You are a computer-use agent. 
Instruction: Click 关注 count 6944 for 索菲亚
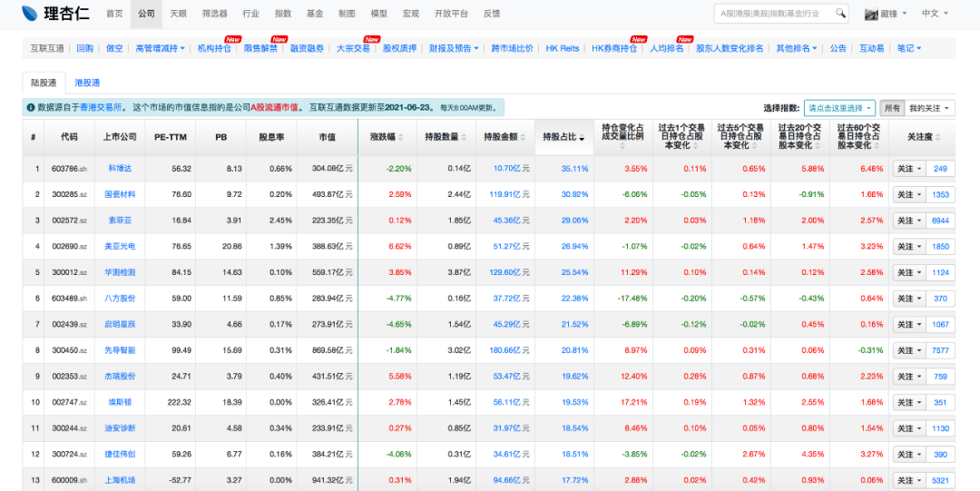pos(940,221)
